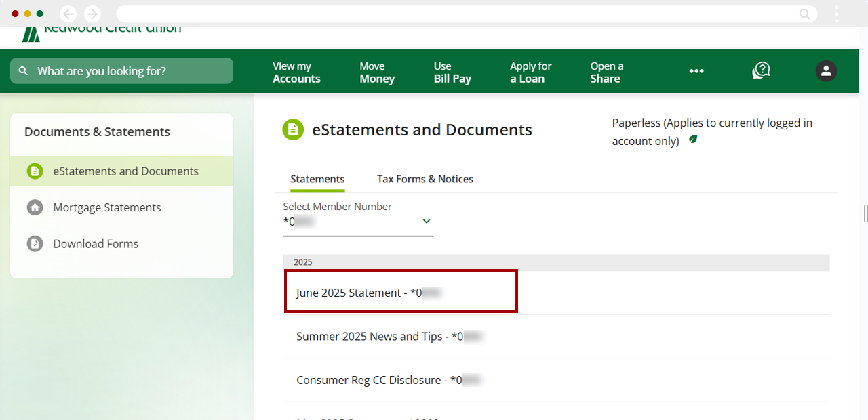
Task: Click the Mortgage Statements house icon
Action: click(x=35, y=207)
